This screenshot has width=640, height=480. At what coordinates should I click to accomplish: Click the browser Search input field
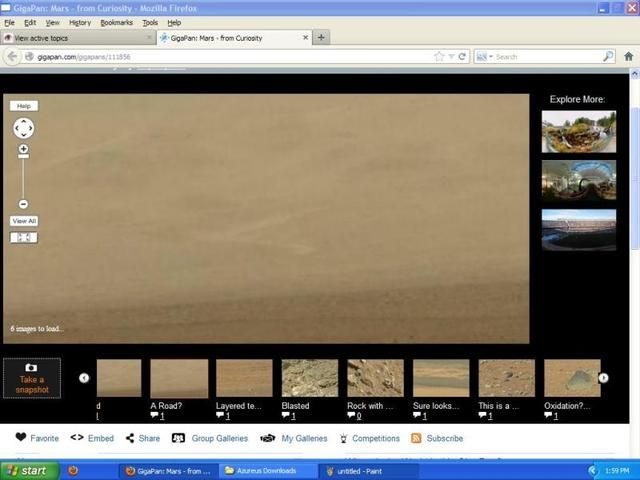(x=548, y=57)
